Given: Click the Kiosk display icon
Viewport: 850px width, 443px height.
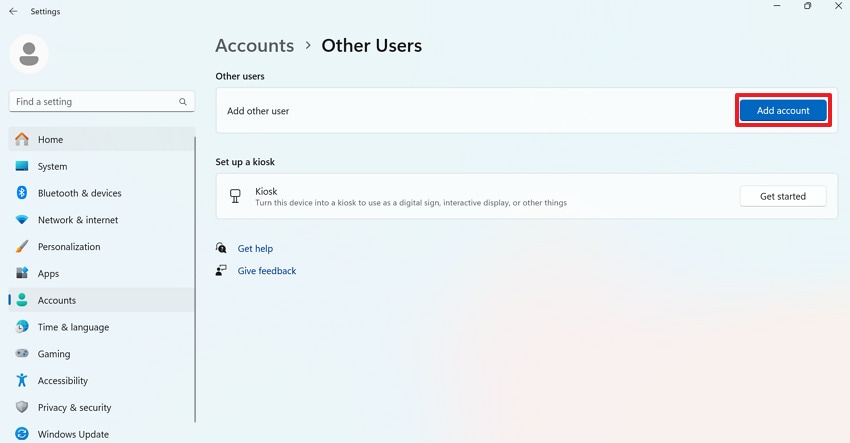Looking at the screenshot, I should click(235, 196).
